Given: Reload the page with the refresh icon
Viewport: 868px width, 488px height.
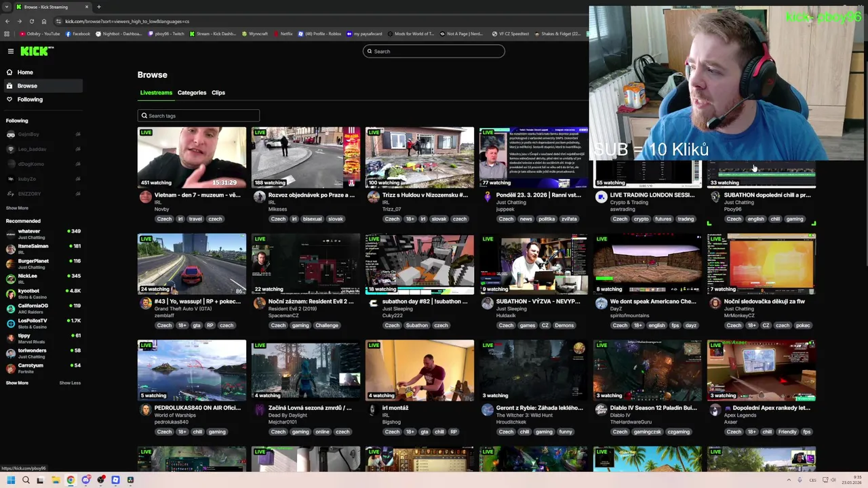Looking at the screenshot, I should [32, 21].
